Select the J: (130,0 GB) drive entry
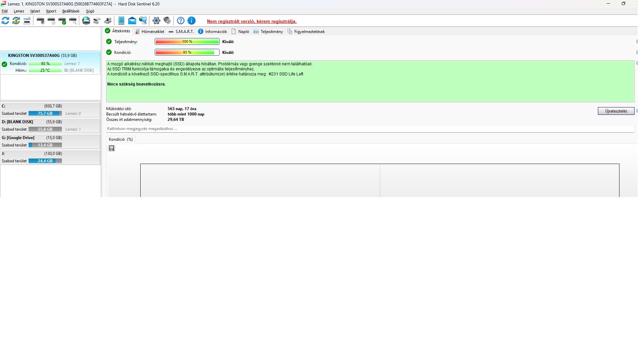 (x=51, y=157)
